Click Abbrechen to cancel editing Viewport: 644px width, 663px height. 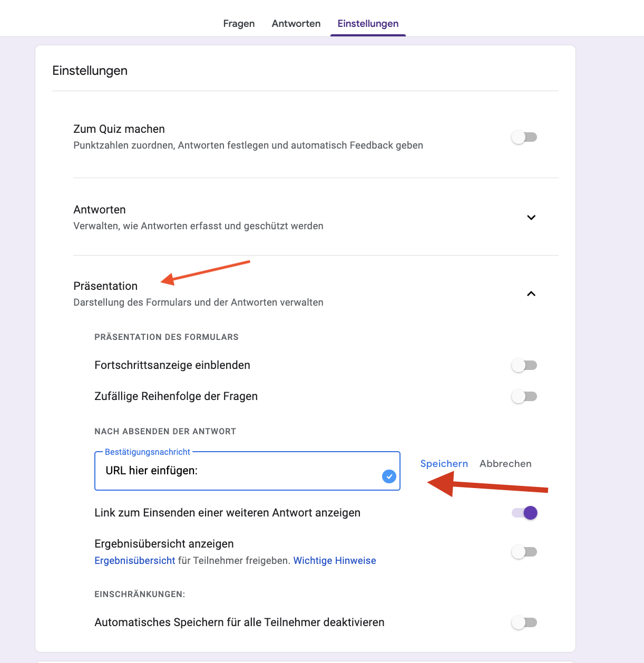pyautogui.click(x=505, y=464)
